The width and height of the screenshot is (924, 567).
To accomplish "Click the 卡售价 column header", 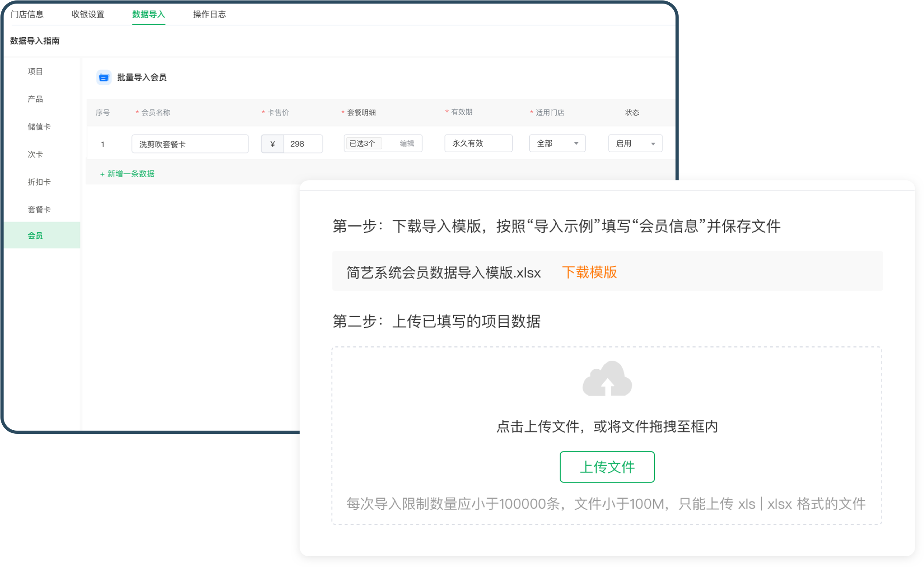I will pyautogui.click(x=278, y=113).
